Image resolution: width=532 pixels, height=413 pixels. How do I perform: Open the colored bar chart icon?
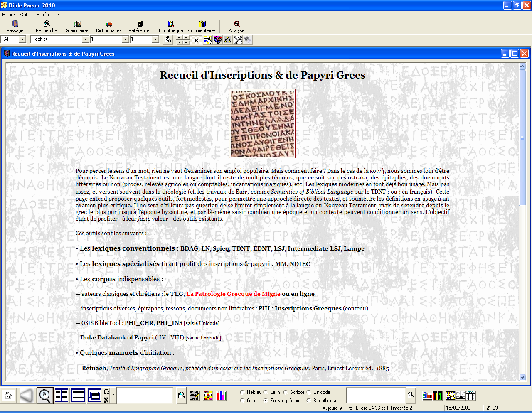tap(222, 396)
